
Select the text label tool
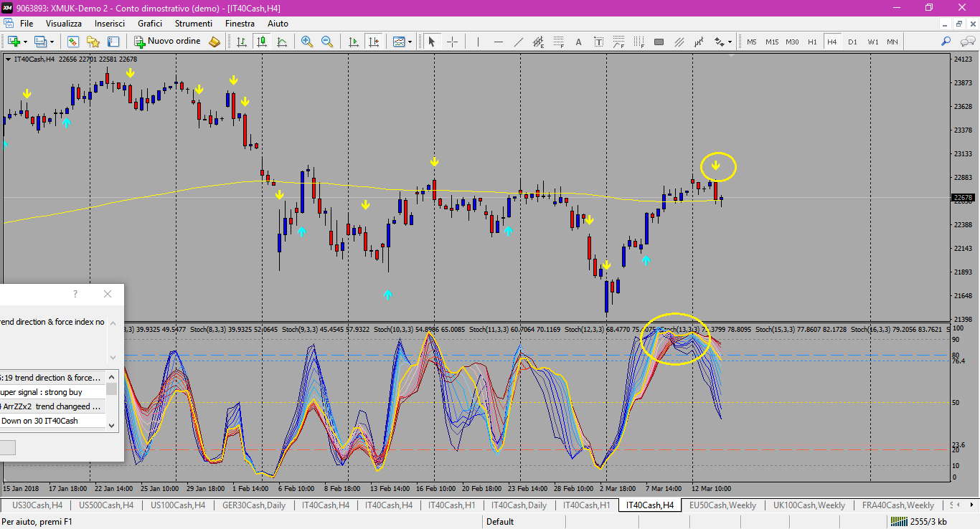click(x=598, y=42)
